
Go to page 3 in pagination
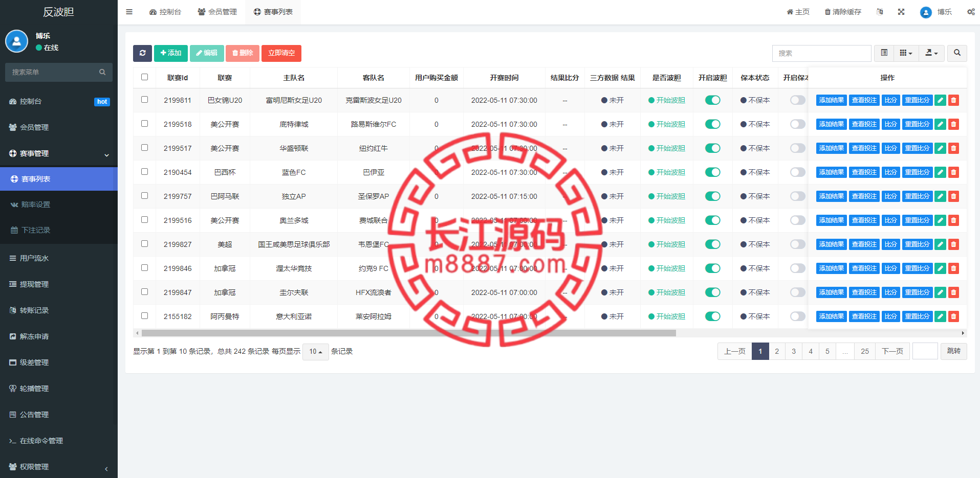[x=794, y=351]
